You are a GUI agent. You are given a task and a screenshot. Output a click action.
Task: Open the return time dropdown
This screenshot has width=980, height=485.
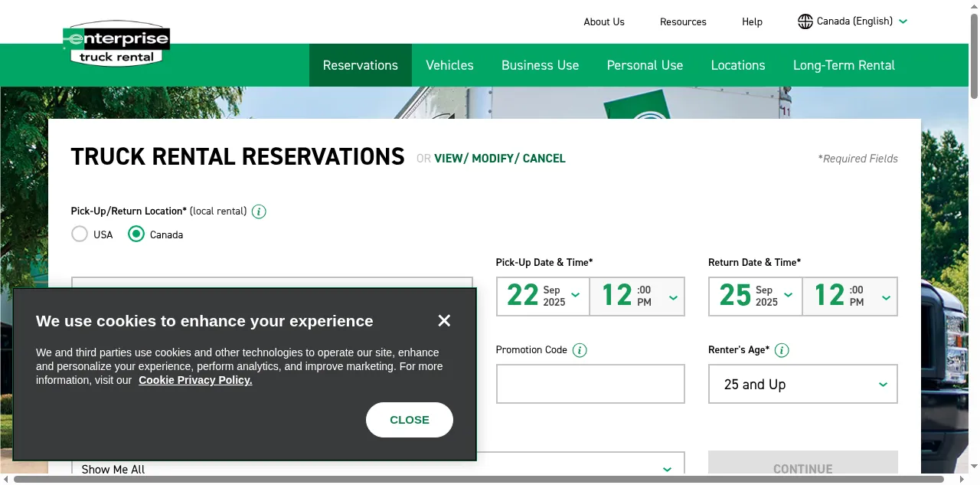[850, 297]
